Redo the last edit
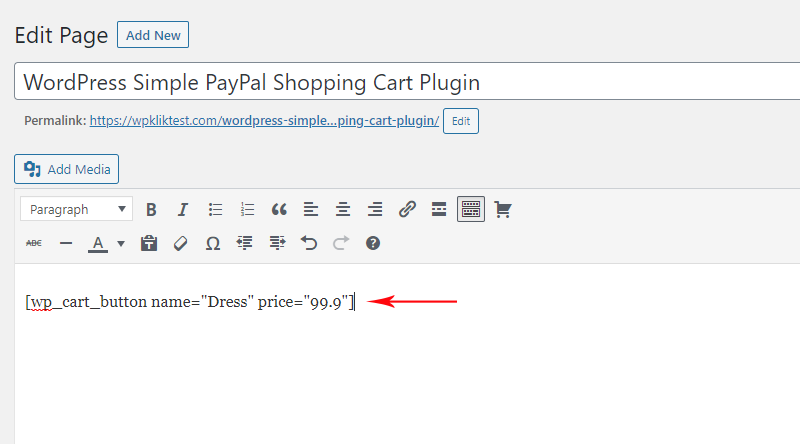Image resolution: width=800 pixels, height=444 pixels. (341, 243)
